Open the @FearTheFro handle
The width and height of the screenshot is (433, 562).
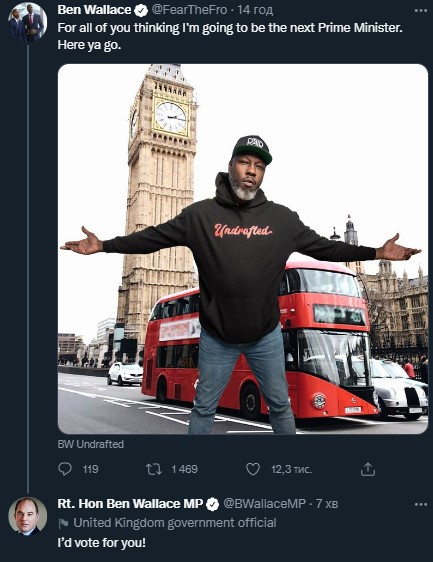(x=189, y=10)
